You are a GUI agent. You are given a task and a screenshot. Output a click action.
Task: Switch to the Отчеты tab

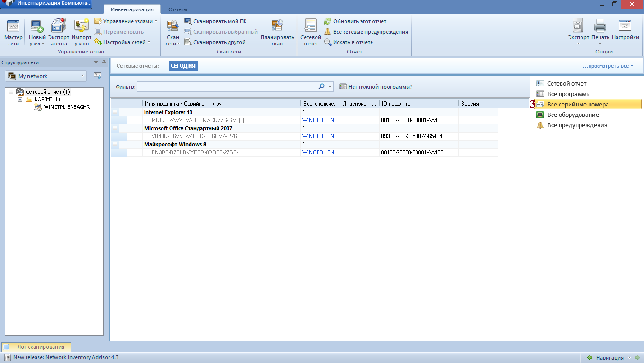[177, 9]
